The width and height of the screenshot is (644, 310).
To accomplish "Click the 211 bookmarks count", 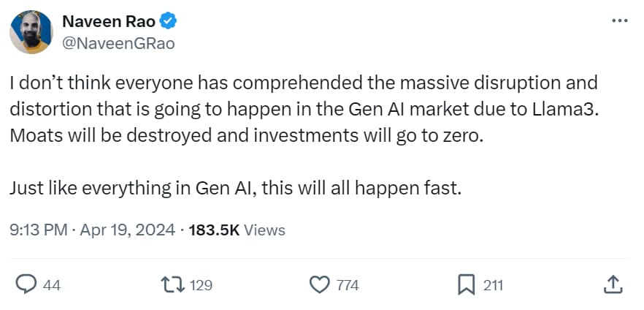I will (493, 285).
